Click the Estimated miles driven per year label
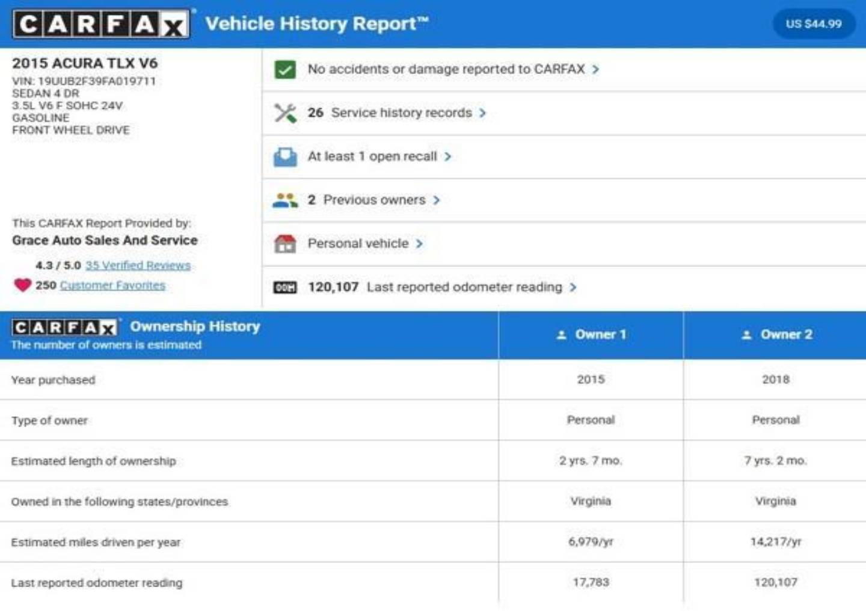This screenshot has height=616, width=866. 96,543
